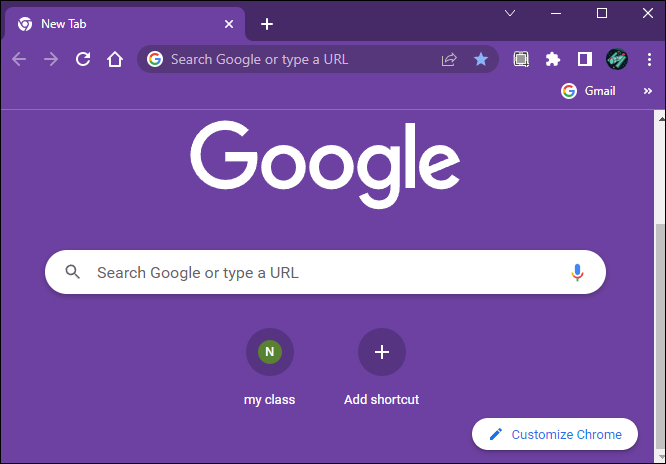Click the magnifier icon in search box
The width and height of the screenshot is (666, 464).
click(73, 272)
